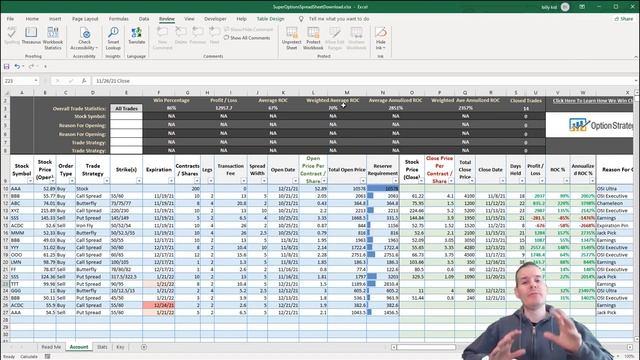Click the formula bar confirm checkmark
The image size is (640, 360).
(x=70, y=81)
